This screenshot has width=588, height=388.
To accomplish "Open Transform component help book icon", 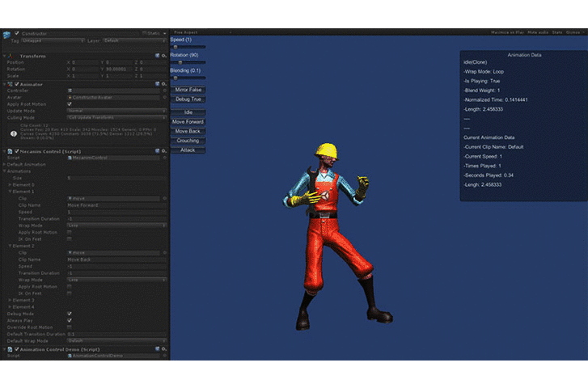I will point(158,56).
